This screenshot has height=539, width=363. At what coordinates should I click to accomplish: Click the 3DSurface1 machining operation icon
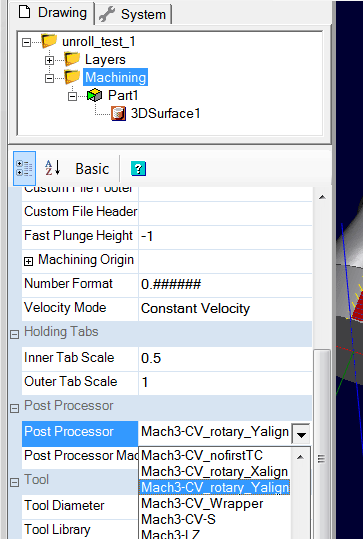pos(118,113)
